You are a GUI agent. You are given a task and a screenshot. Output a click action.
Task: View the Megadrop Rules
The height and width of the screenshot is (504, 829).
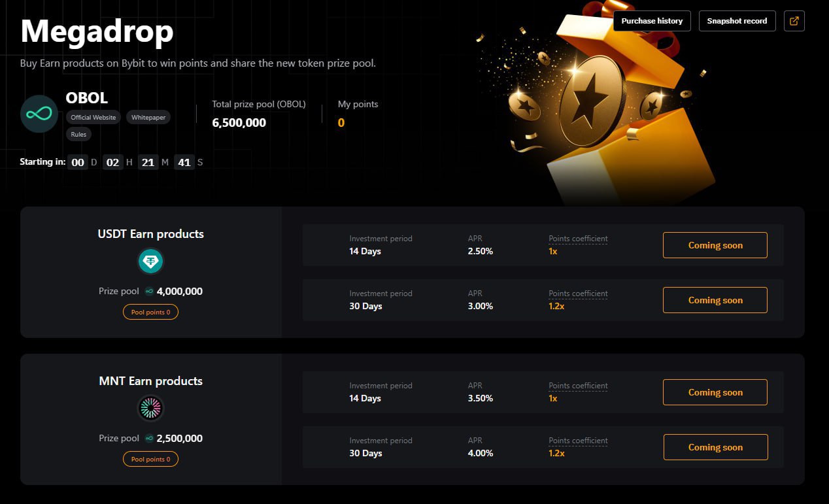pyautogui.click(x=78, y=134)
